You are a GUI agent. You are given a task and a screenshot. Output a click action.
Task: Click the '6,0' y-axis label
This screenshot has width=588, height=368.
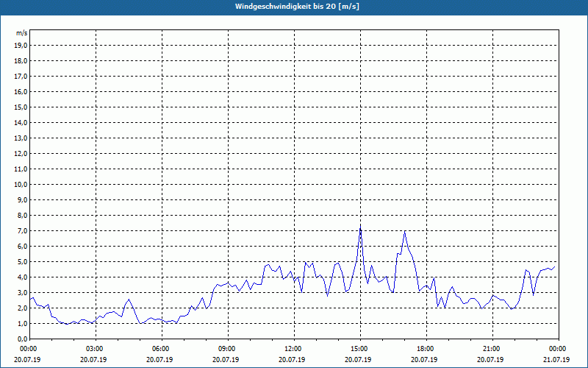[x=22, y=247]
